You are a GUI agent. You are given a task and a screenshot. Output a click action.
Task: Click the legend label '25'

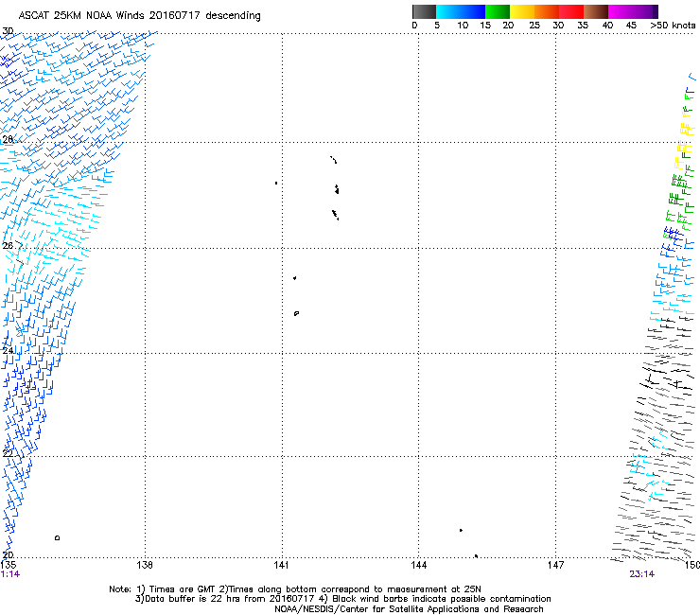pyautogui.click(x=534, y=26)
